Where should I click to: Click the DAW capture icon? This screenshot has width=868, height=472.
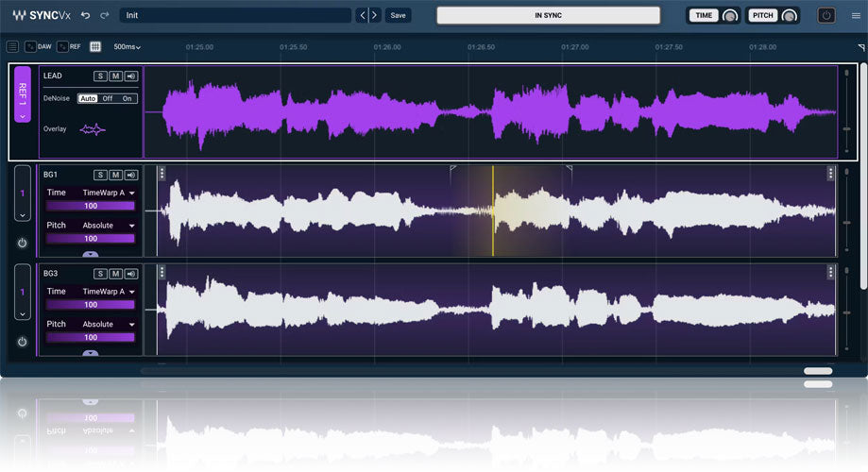click(30, 47)
